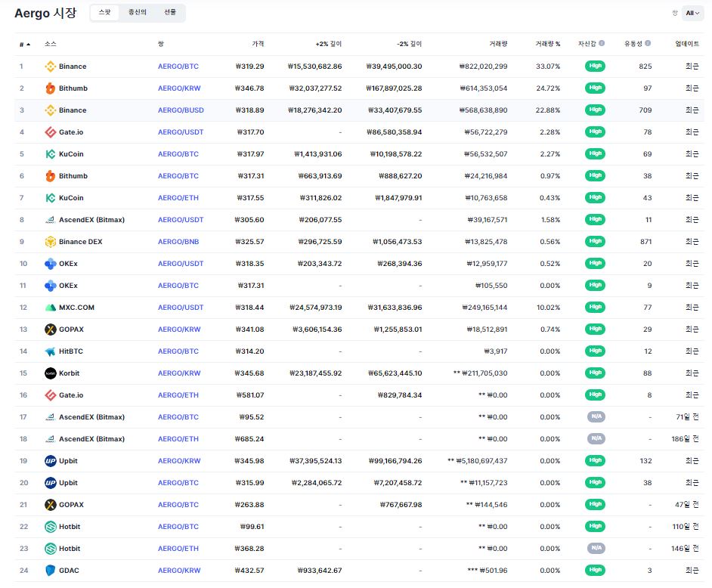Image resolution: width=712 pixels, height=588 pixels.
Task: Open the AERGO/BUSD pair link
Action: tap(181, 110)
